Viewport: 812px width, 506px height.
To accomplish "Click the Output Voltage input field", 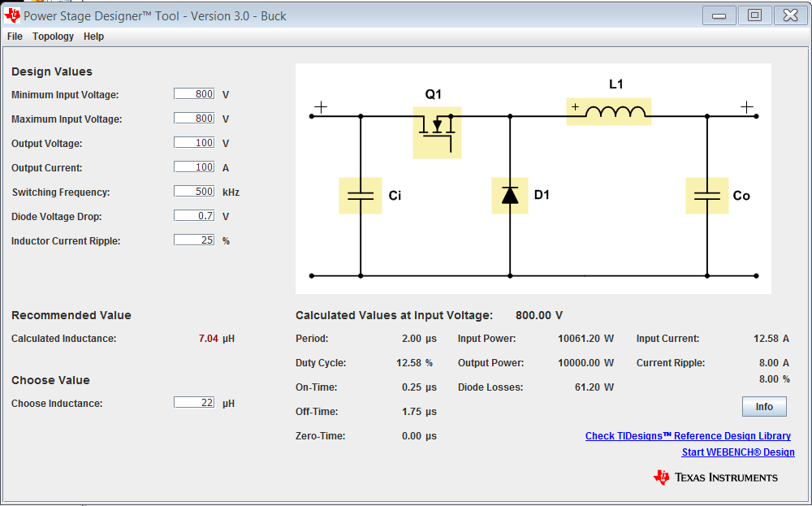I will pyautogui.click(x=194, y=142).
